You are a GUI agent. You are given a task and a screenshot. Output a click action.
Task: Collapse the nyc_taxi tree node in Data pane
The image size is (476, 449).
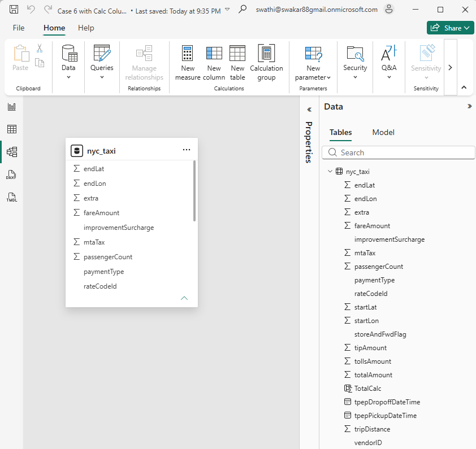click(330, 171)
